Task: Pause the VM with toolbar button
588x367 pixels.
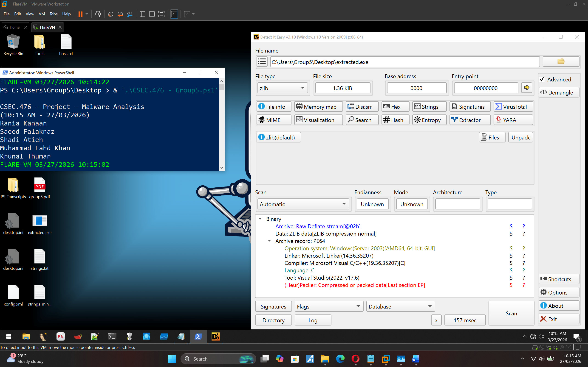Action: pos(80,14)
